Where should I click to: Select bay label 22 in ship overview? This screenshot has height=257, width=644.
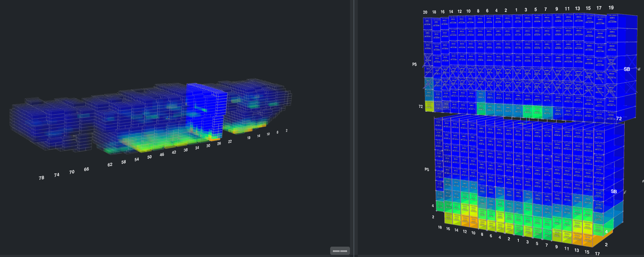click(x=230, y=141)
